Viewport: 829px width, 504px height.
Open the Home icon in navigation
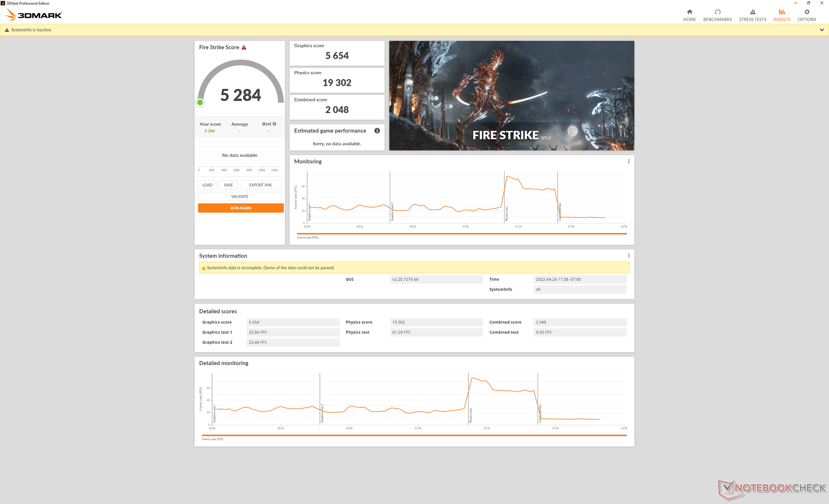click(689, 12)
